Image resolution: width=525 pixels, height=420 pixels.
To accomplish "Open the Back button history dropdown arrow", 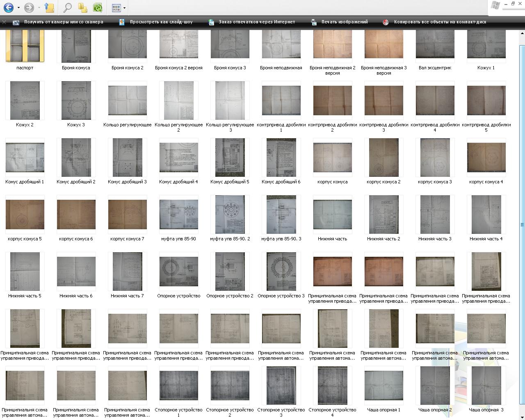I will pyautogui.click(x=18, y=8).
